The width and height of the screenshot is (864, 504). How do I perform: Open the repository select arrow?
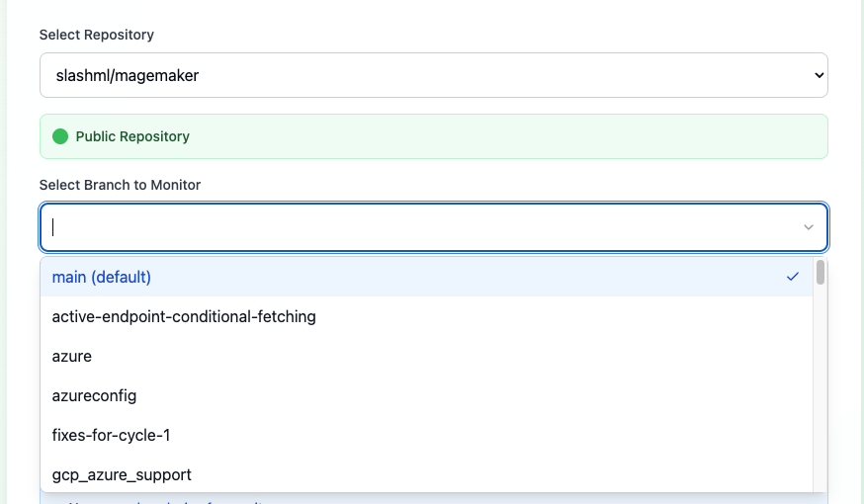819,75
